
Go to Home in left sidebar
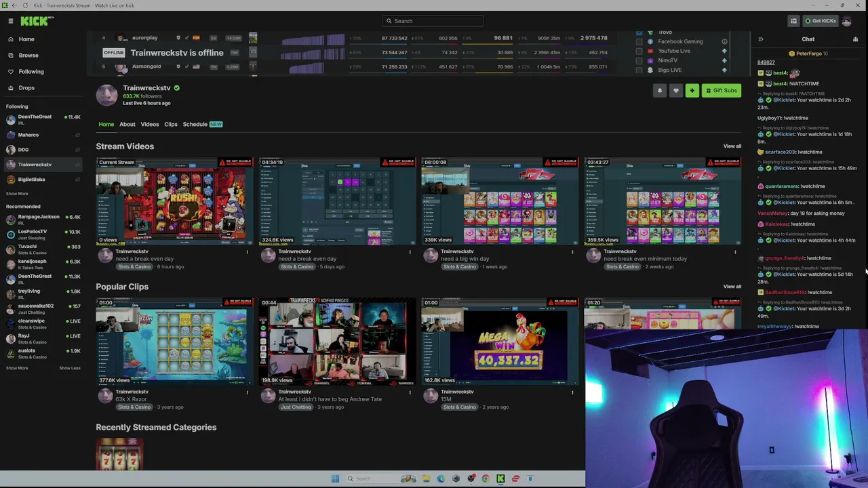pos(26,39)
